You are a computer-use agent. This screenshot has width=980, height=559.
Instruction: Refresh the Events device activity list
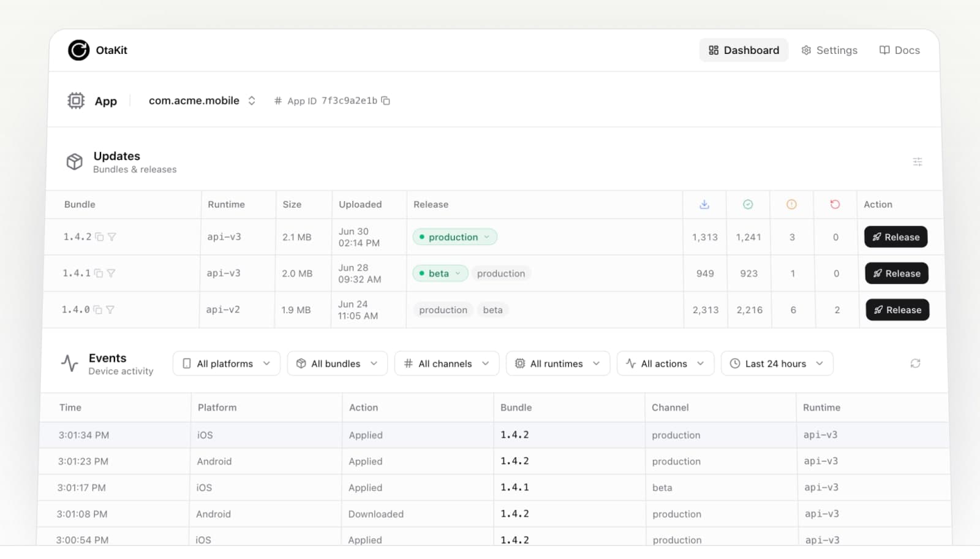coord(916,363)
